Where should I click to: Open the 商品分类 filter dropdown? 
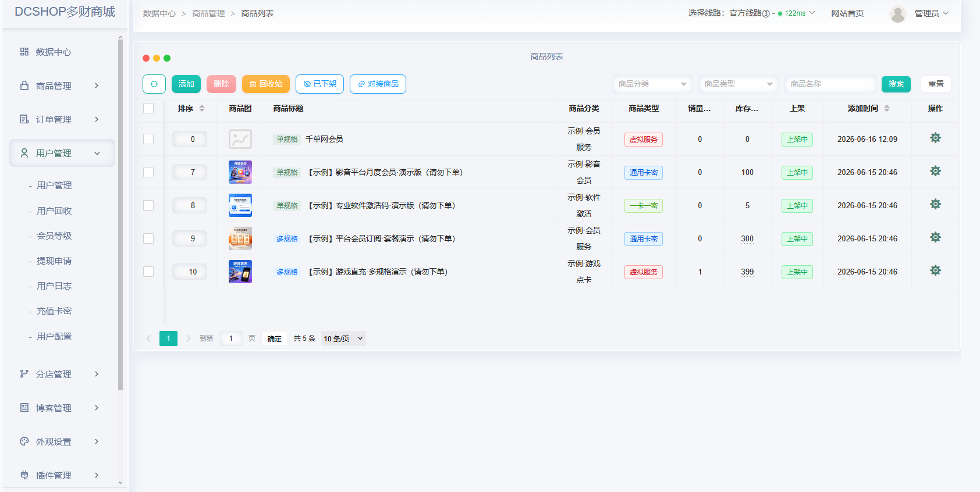point(652,84)
